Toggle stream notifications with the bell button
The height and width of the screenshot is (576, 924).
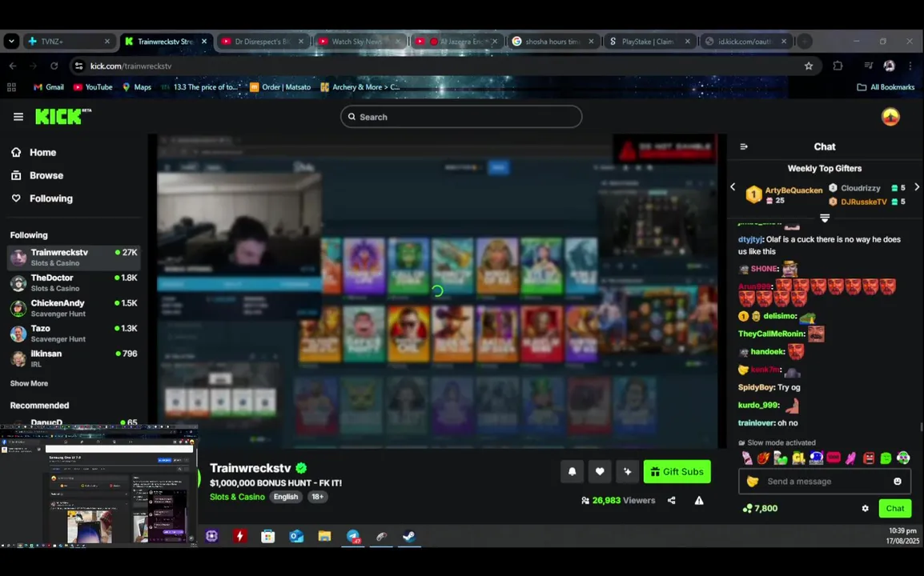pyautogui.click(x=572, y=472)
